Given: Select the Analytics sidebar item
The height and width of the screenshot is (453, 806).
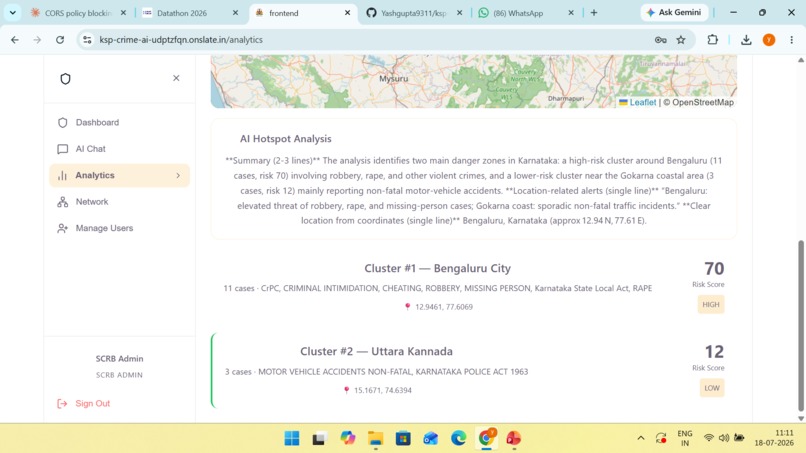Looking at the screenshot, I should pyautogui.click(x=119, y=175).
